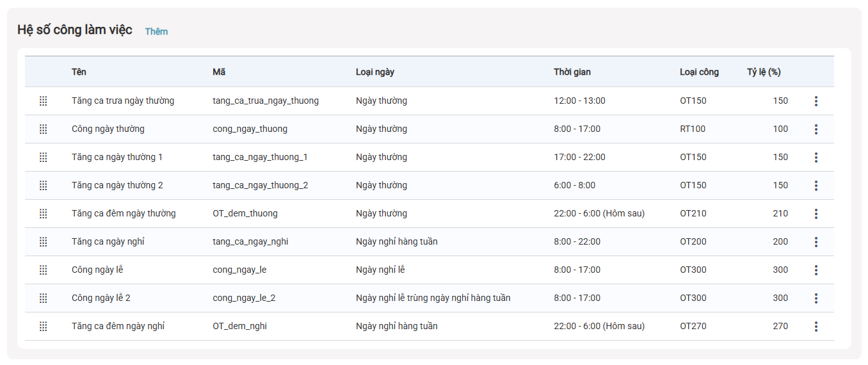Click code tang_ca_trua_ngay_thuong

pyautogui.click(x=266, y=101)
